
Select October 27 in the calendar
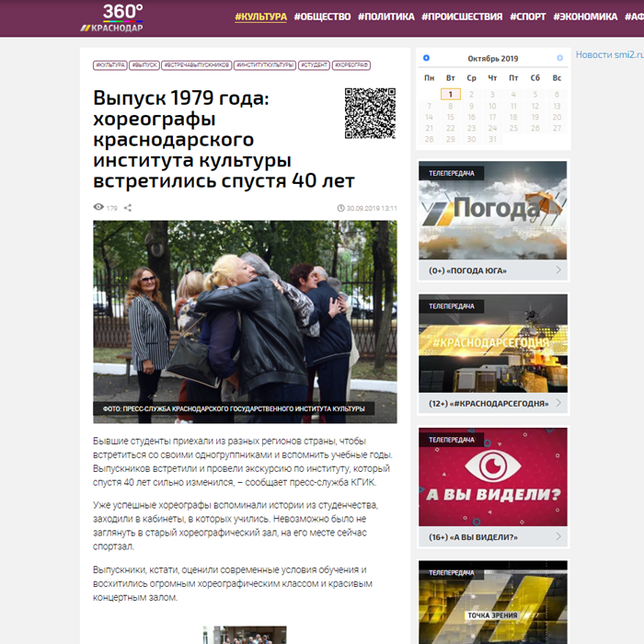click(x=557, y=128)
